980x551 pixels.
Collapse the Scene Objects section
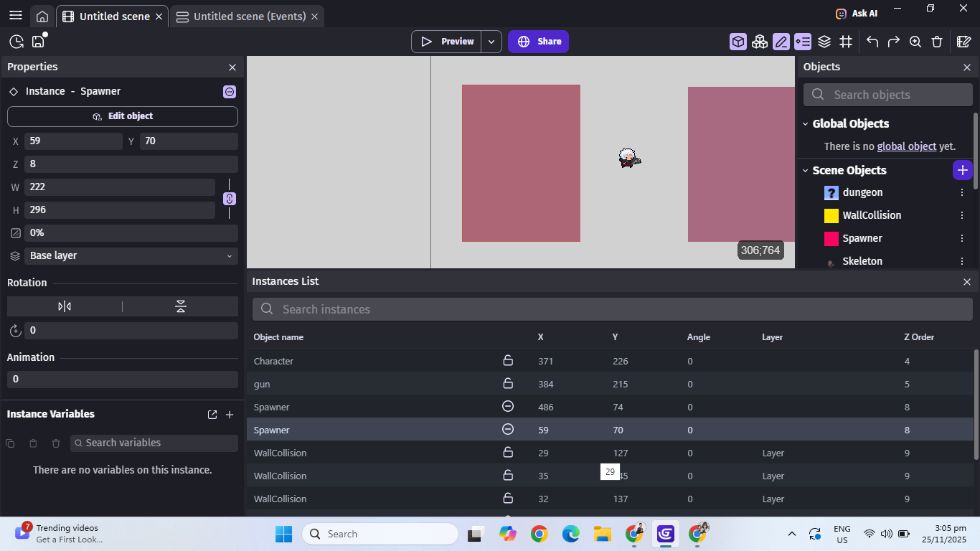806,171
